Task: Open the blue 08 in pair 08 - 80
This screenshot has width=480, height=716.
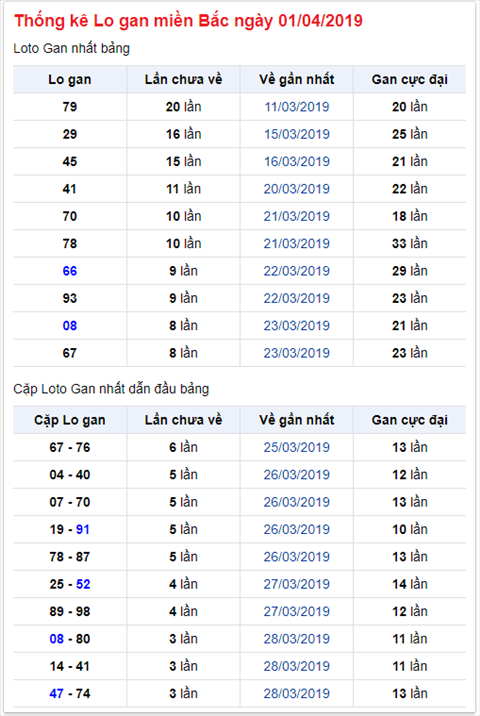Action: [x=57, y=639]
